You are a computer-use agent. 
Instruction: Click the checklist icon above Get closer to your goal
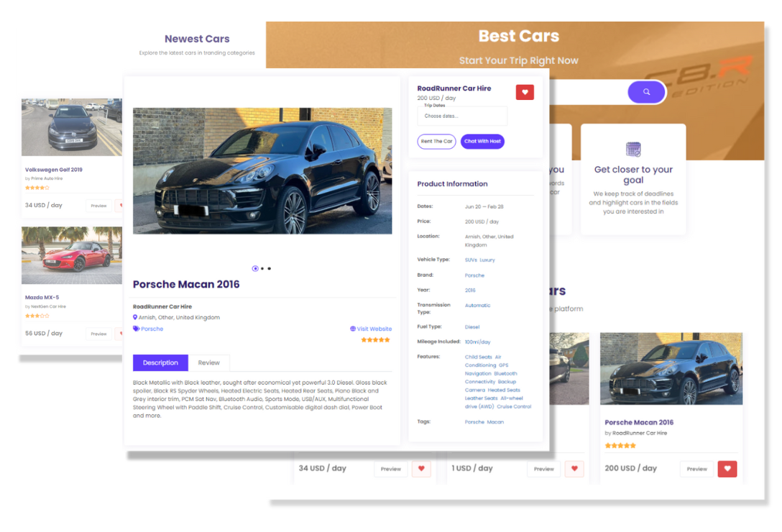point(633,150)
